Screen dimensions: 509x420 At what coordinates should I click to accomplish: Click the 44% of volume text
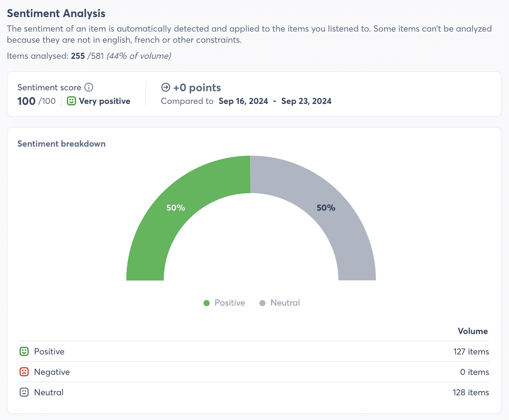click(x=139, y=56)
